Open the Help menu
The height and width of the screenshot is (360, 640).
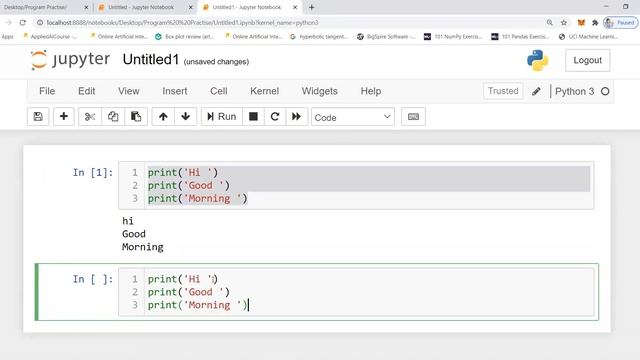(371, 91)
